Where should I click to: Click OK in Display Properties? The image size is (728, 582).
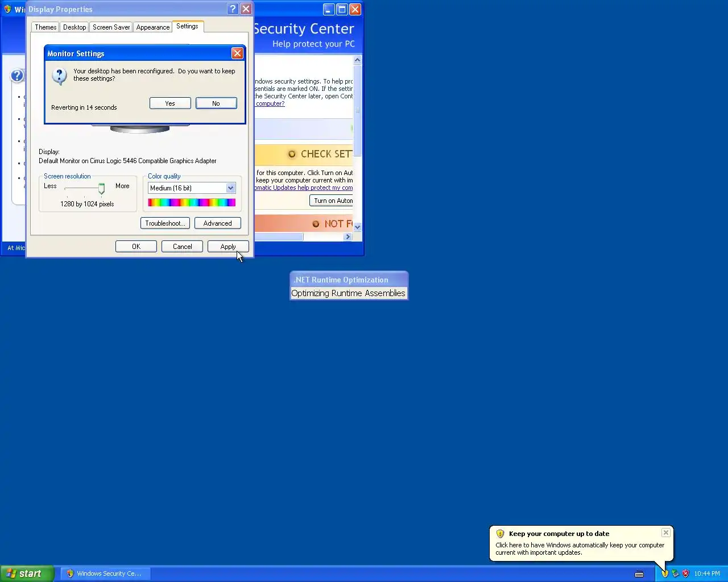coord(136,247)
